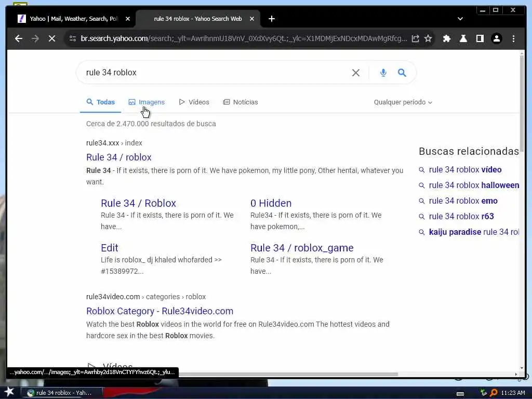
Task: Stop loading the page with the X button
Action: tap(51, 38)
